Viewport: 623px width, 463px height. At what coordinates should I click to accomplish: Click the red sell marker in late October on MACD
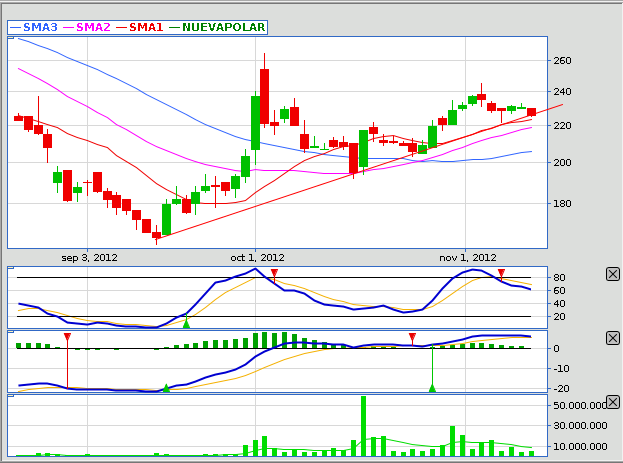pos(412,337)
